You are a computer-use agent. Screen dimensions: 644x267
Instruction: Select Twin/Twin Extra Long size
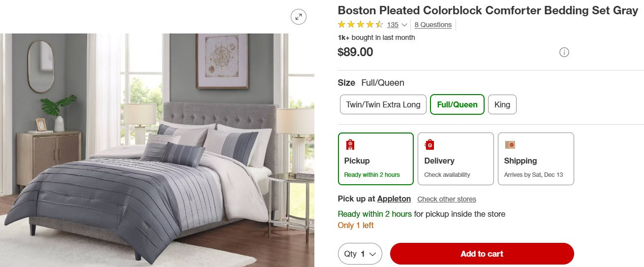[x=383, y=104]
